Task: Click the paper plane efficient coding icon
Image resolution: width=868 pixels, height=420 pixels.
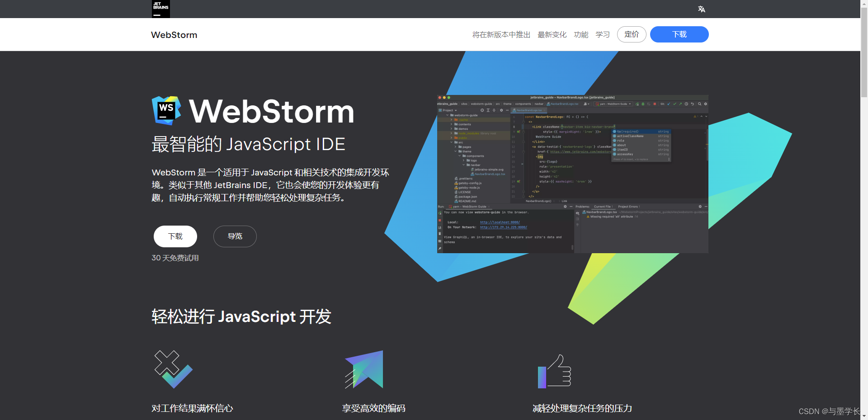Action: pyautogui.click(x=364, y=369)
